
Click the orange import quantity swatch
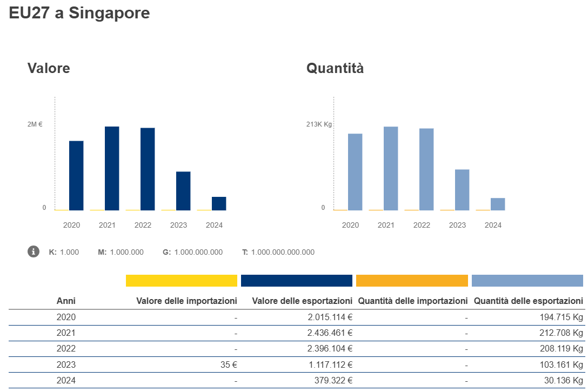pos(412,280)
